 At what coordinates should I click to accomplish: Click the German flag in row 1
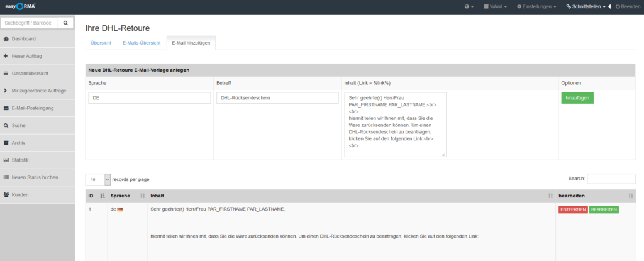120,209
